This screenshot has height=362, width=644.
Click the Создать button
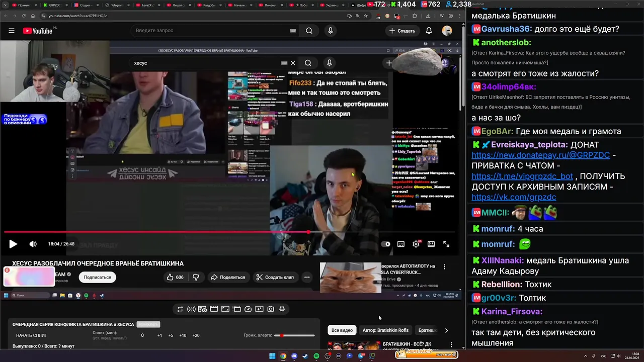point(402,31)
